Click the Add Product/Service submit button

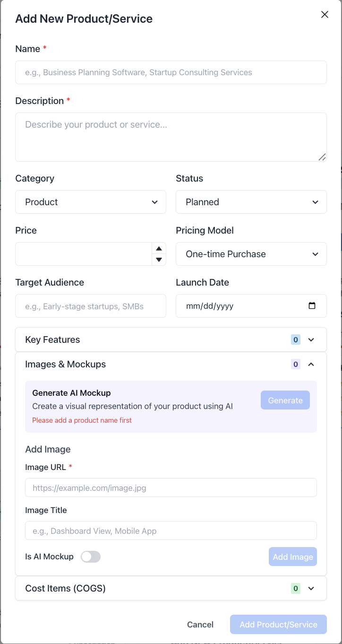[x=278, y=625]
